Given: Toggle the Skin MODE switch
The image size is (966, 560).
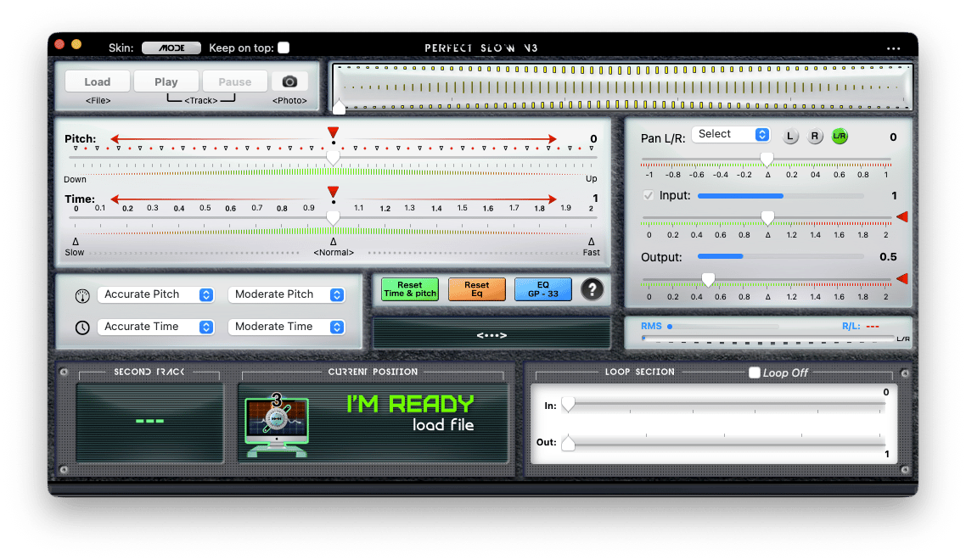Looking at the screenshot, I should coord(171,48).
